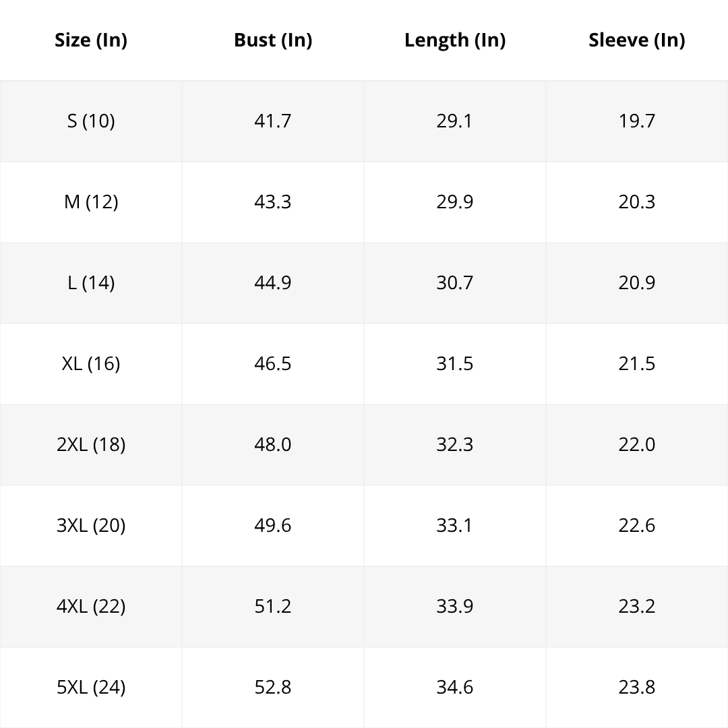Select the Sleeve (In) header cell
The height and width of the screenshot is (728, 728).
coord(637,40)
